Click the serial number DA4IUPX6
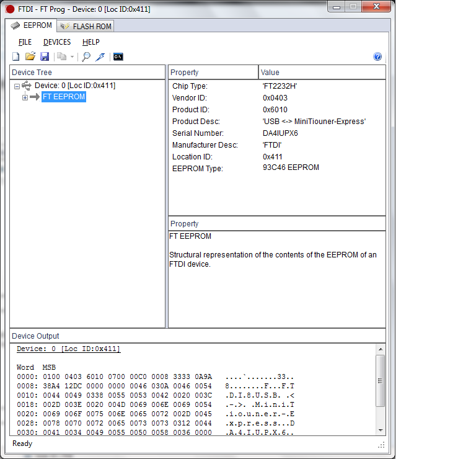The height and width of the screenshot is (459, 476). pyautogui.click(x=280, y=133)
